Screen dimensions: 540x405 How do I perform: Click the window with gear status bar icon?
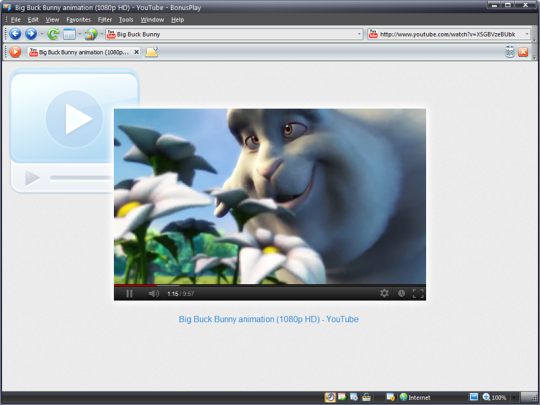pyautogui.click(x=354, y=397)
